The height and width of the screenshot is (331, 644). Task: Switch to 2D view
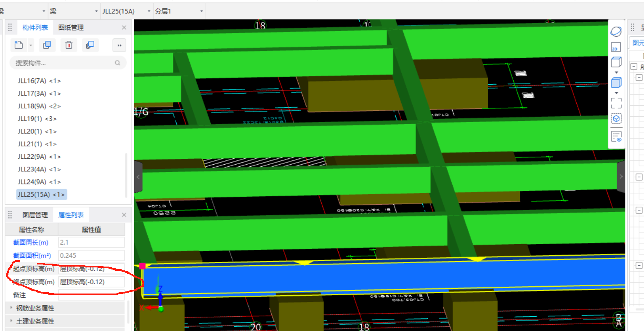coord(616,47)
